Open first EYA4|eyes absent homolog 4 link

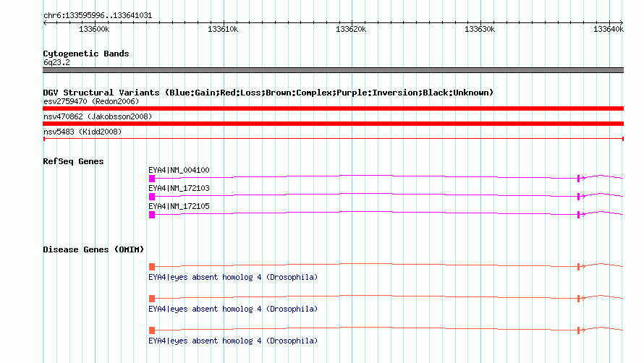tap(233, 277)
